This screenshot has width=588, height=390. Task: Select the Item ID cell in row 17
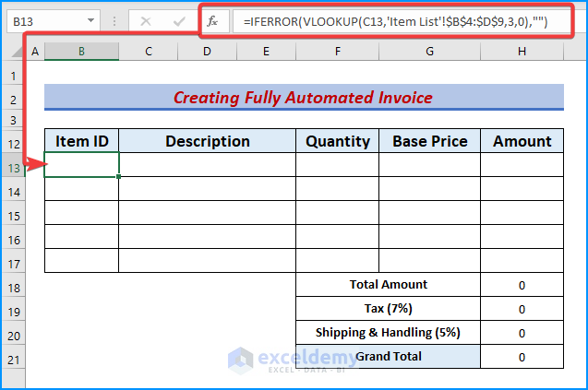(x=82, y=260)
